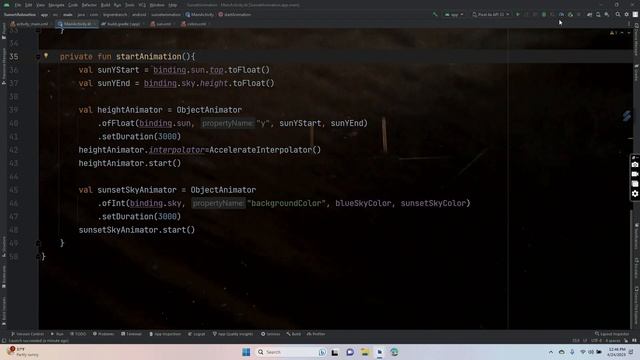Open the colors.xml editor tab
The width and height of the screenshot is (640, 360).
(195, 24)
